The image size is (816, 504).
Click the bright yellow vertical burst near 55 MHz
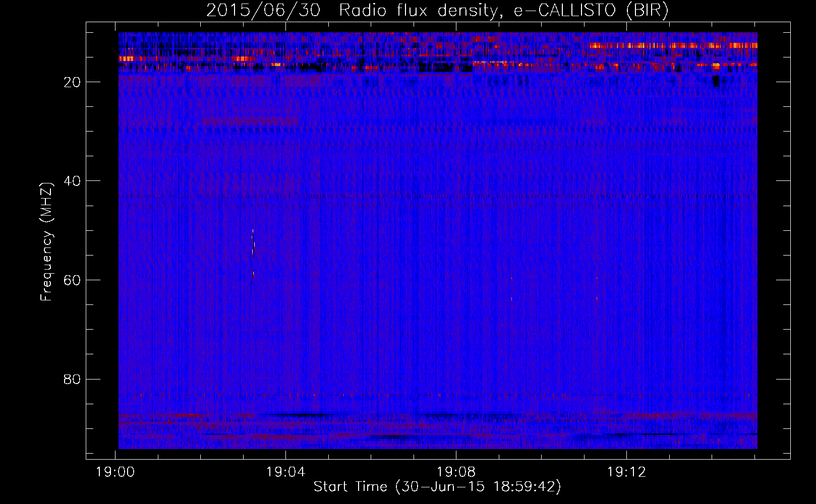tap(254, 254)
